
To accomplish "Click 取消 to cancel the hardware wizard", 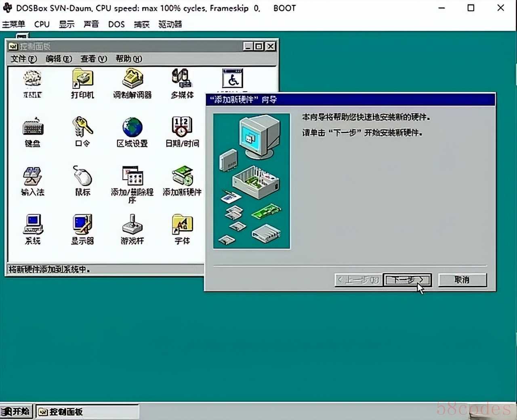I will pyautogui.click(x=462, y=280).
